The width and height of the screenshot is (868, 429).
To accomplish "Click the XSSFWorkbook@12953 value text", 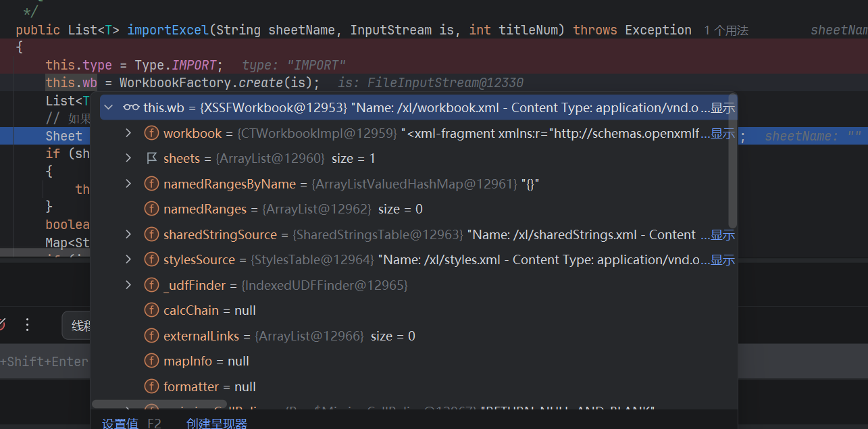I will coord(275,108).
